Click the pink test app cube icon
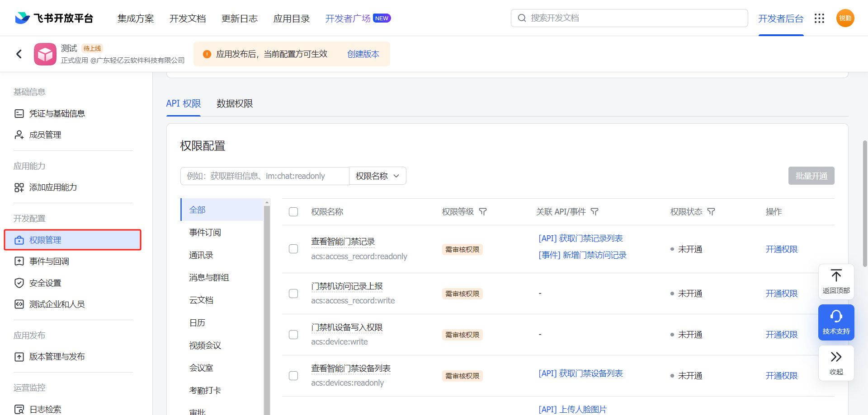Image resolution: width=868 pixels, height=415 pixels. pos(45,54)
